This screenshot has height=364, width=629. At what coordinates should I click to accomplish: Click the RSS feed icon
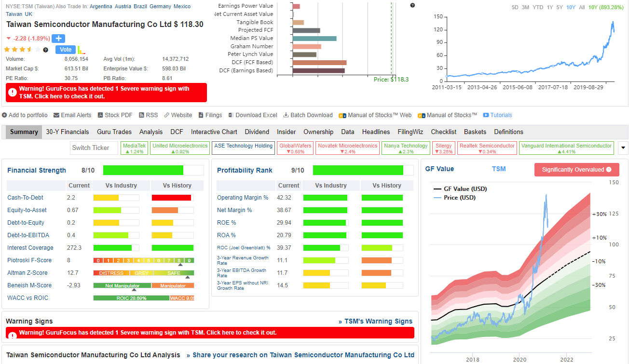coord(141,115)
